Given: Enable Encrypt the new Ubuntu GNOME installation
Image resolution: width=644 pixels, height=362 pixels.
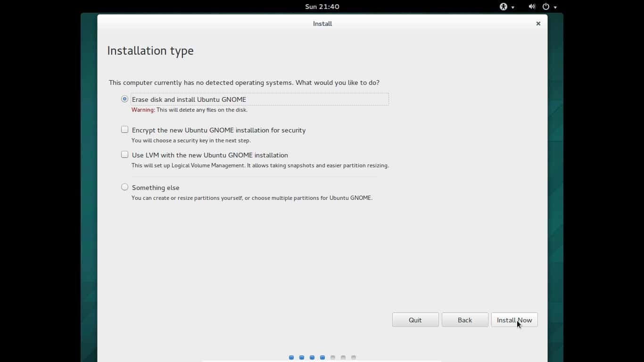Looking at the screenshot, I should 124,130.
